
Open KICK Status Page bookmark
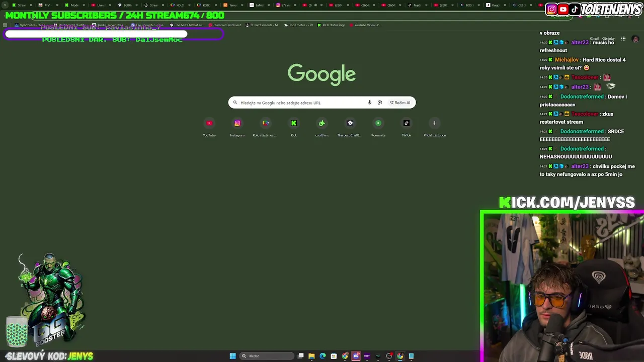pos(331,25)
